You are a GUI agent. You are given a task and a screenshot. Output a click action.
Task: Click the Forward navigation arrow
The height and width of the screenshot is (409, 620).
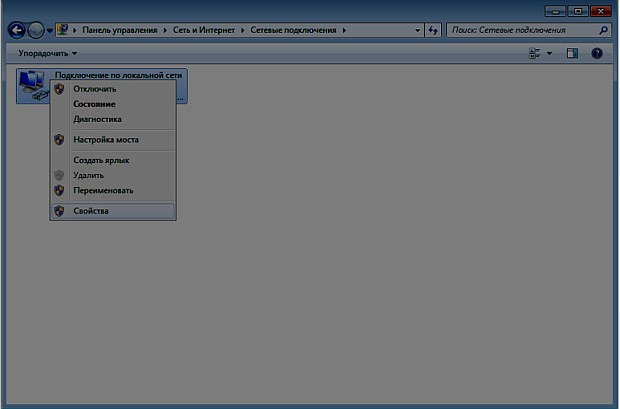36,30
